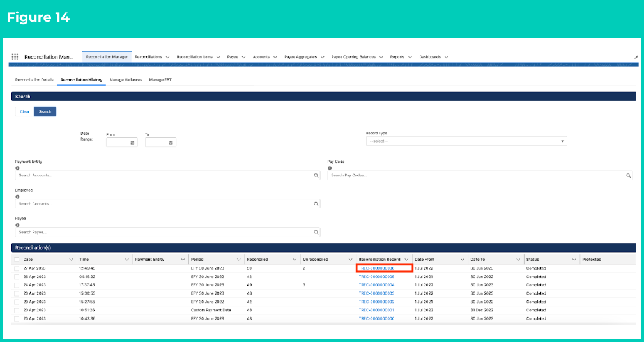Open record TREC-0000000000 link
The height and width of the screenshot is (342, 644).
376,319
